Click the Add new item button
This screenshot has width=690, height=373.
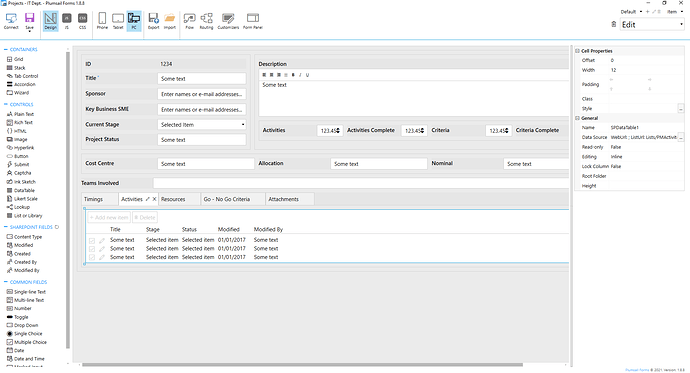tap(109, 217)
